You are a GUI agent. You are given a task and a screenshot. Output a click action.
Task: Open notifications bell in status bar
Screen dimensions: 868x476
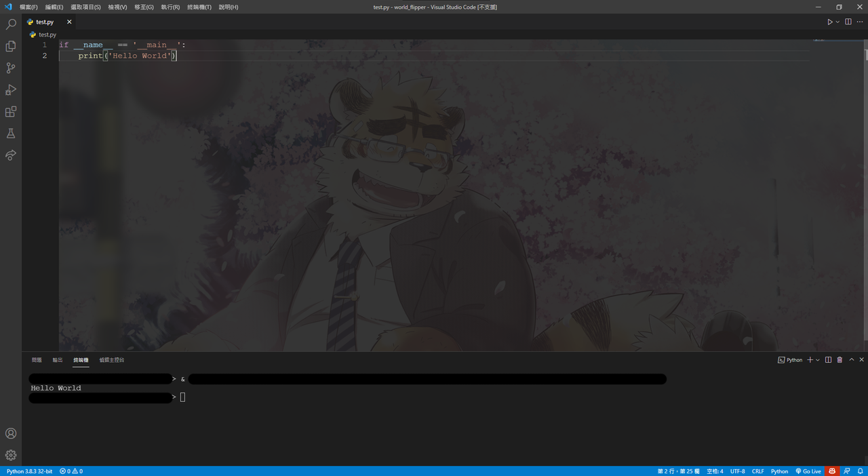(860, 471)
